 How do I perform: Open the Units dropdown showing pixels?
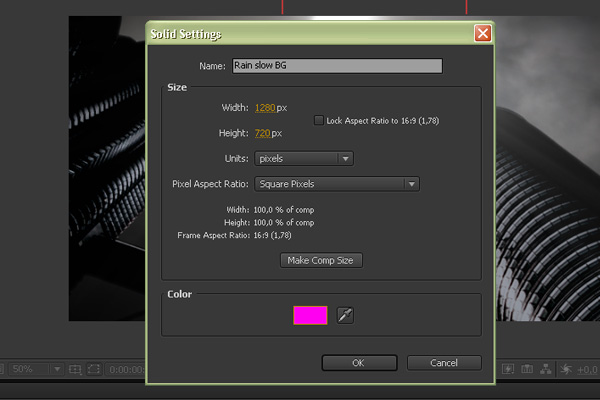(x=304, y=158)
